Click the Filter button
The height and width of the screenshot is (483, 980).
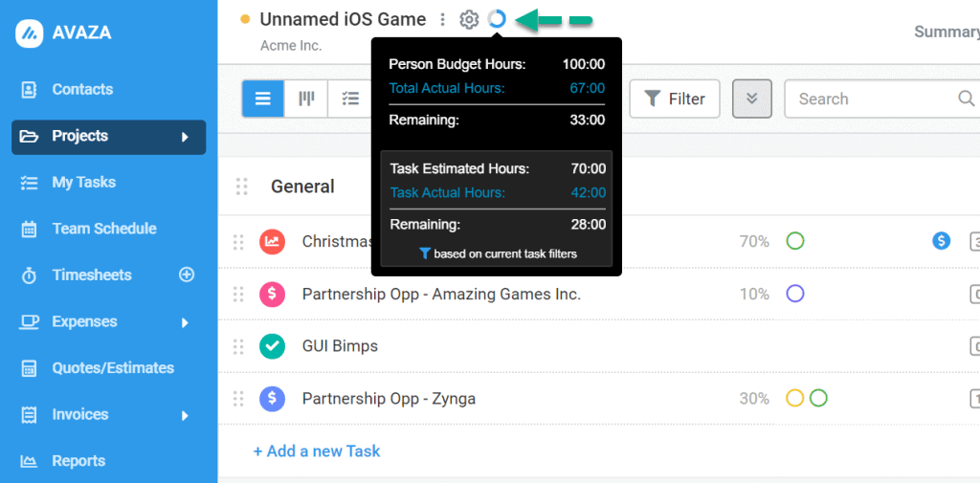(x=674, y=99)
